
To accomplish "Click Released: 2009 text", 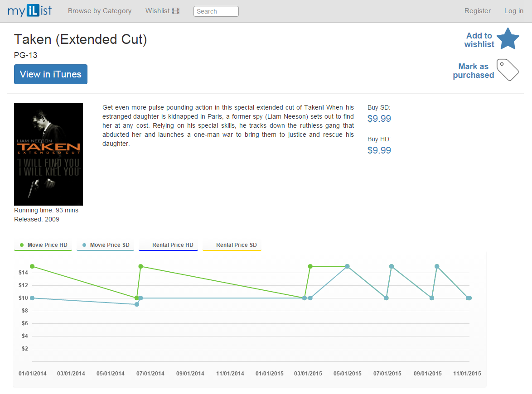I will tap(37, 219).
